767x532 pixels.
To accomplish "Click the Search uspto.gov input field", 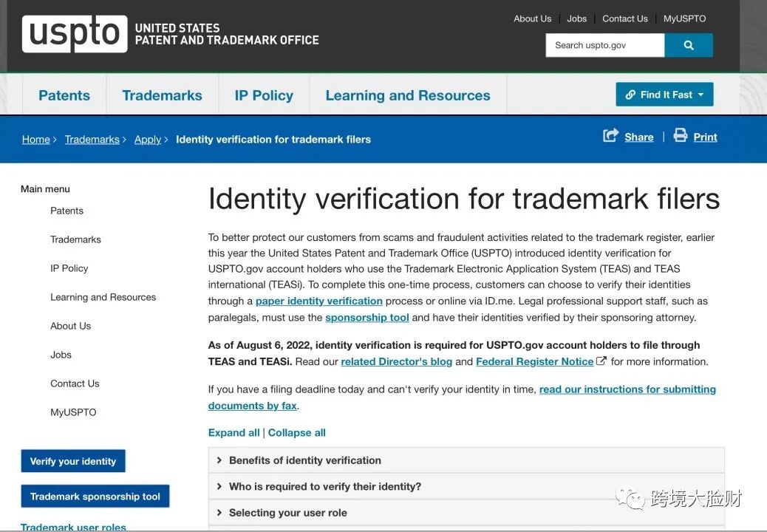I will tap(604, 45).
